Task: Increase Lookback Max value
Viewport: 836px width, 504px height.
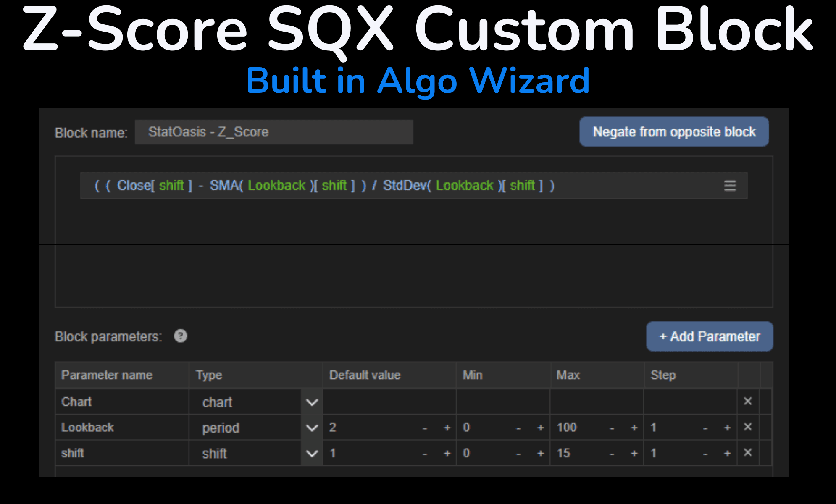Action: (x=634, y=428)
